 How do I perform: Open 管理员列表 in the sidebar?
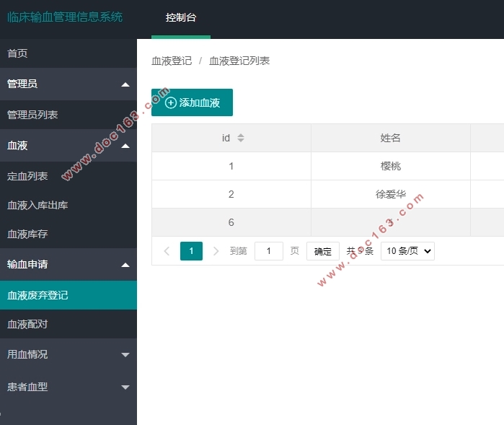coord(68,115)
